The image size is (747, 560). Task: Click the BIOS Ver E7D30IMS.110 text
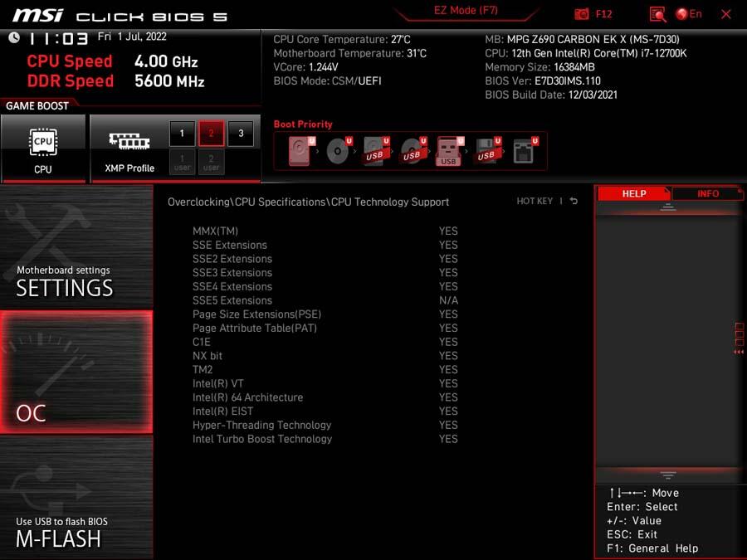543,81
